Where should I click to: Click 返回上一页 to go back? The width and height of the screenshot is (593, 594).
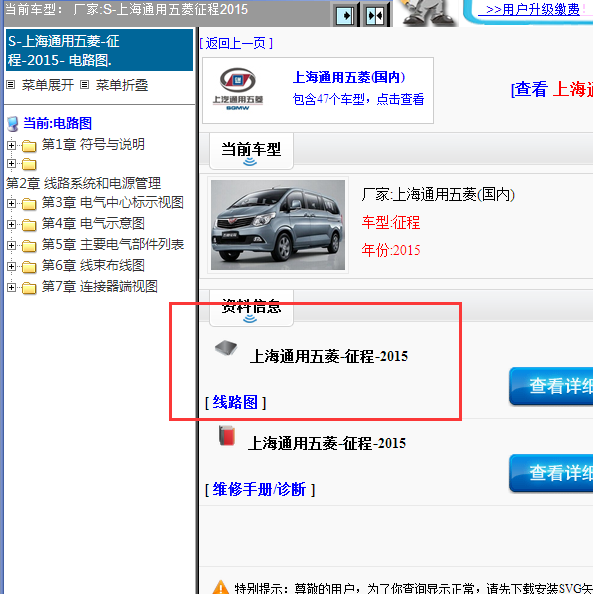[x=236, y=44]
